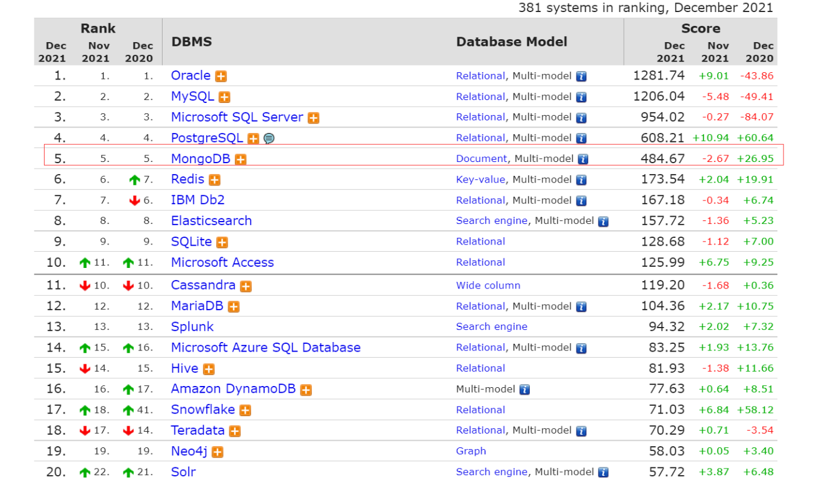The width and height of the screenshot is (828, 504).
Task: Open the SQLite link
Action: 191,241
